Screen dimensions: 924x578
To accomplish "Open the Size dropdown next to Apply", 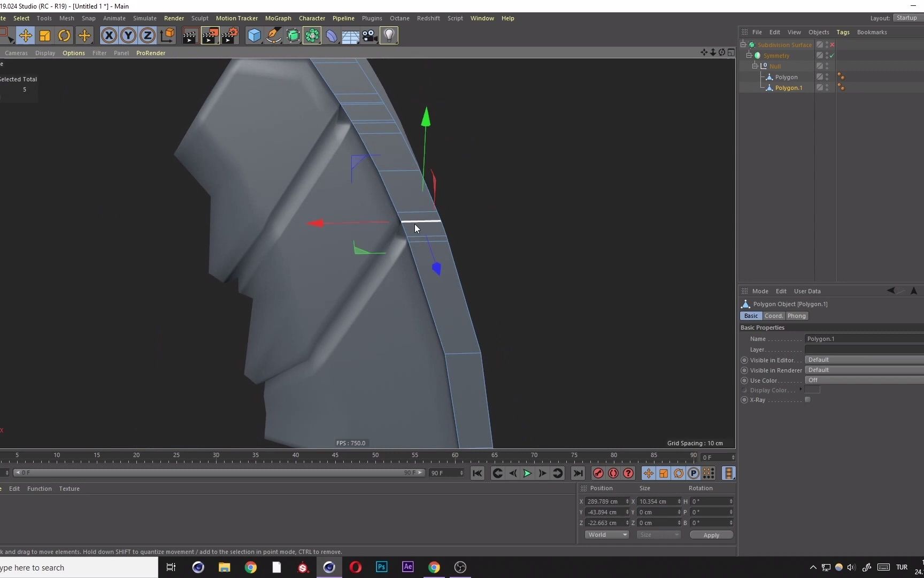I will click(x=659, y=535).
